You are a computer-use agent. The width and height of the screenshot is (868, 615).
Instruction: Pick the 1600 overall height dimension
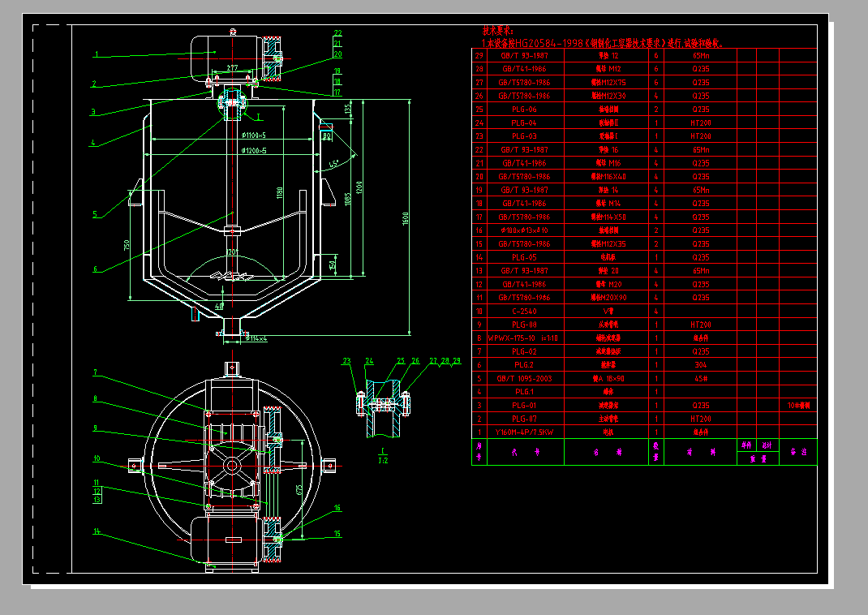pos(406,218)
